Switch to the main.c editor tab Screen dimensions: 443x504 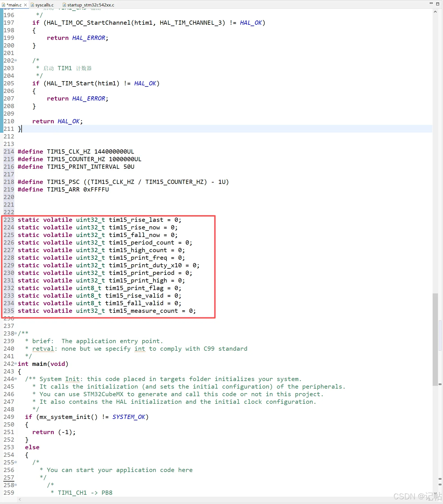point(14,5)
